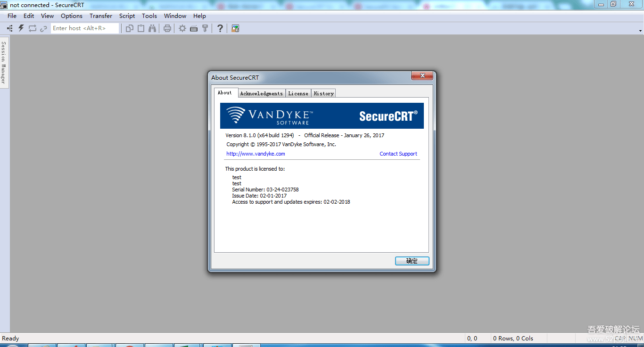Open Find with the binoculars icon
This screenshot has height=347, width=644.
(152, 28)
